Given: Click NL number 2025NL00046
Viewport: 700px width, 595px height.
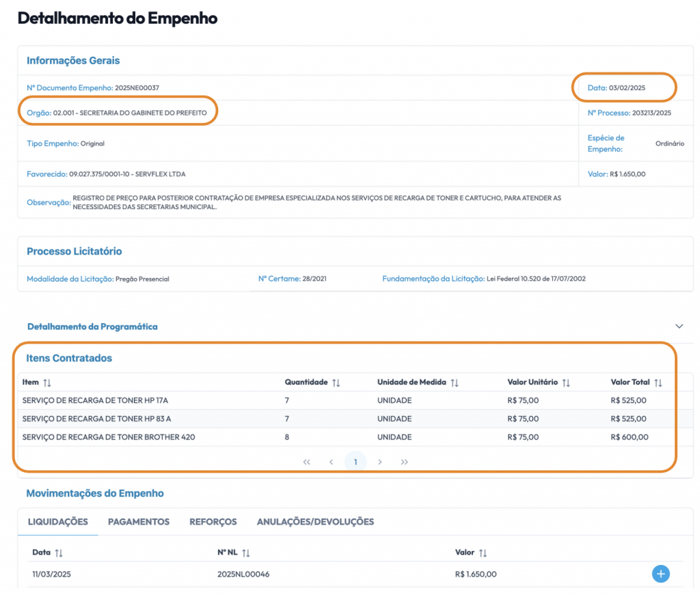Looking at the screenshot, I should click(243, 575).
